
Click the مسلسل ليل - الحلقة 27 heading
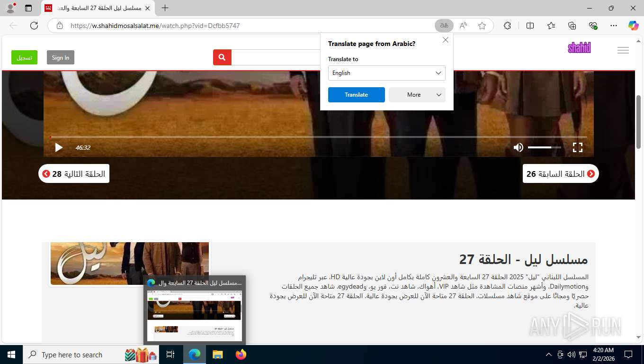pos(523,259)
